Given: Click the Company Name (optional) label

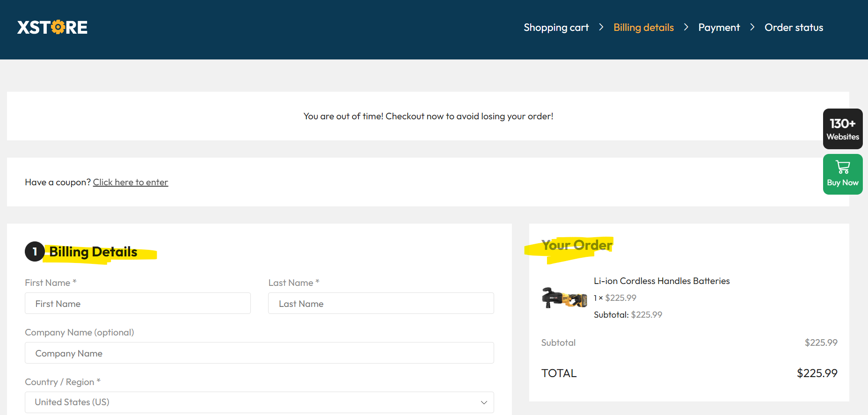Looking at the screenshot, I should pyautogui.click(x=80, y=332).
